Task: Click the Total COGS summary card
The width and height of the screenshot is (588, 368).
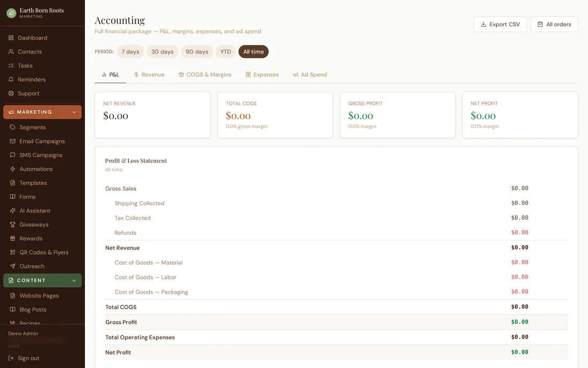Action: pos(275,115)
